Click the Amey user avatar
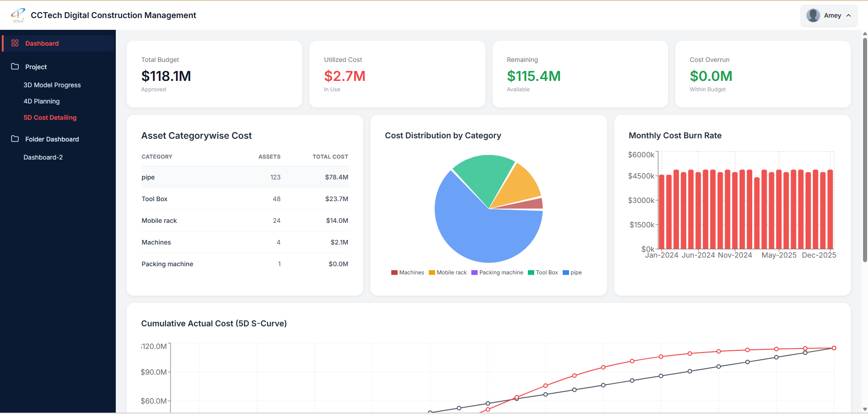 813,15
